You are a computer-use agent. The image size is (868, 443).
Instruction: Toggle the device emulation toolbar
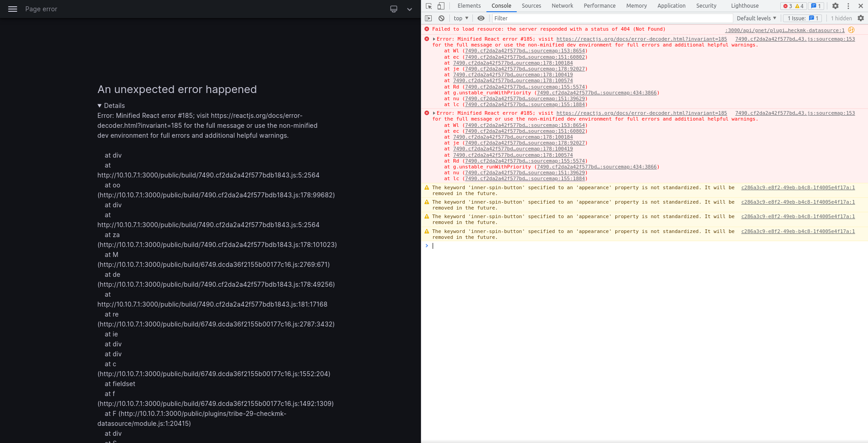441,6
